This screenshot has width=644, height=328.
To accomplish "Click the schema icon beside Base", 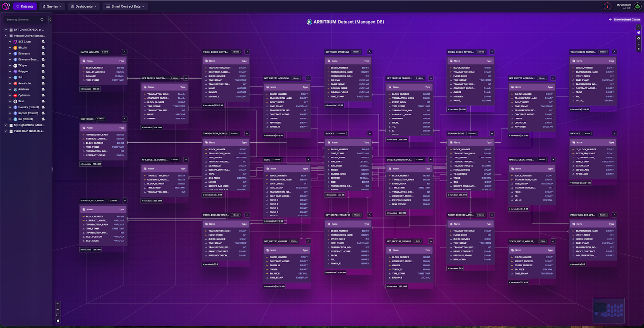I will click(43, 101).
